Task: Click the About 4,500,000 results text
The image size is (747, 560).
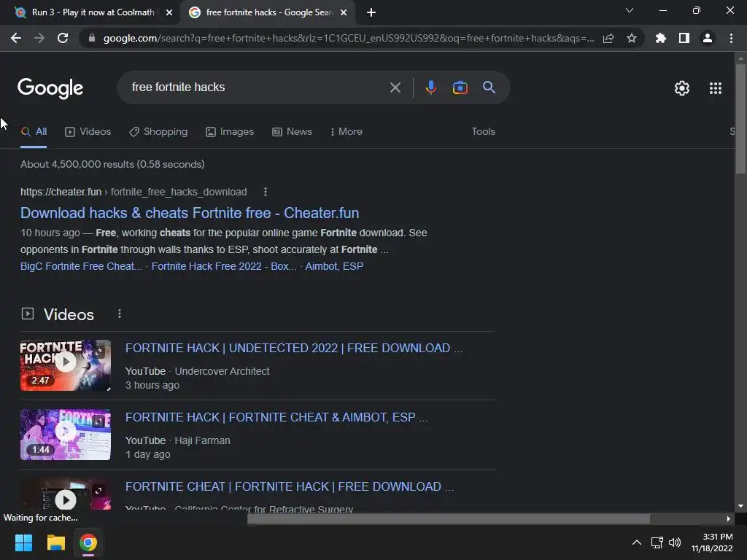Action: click(x=112, y=164)
